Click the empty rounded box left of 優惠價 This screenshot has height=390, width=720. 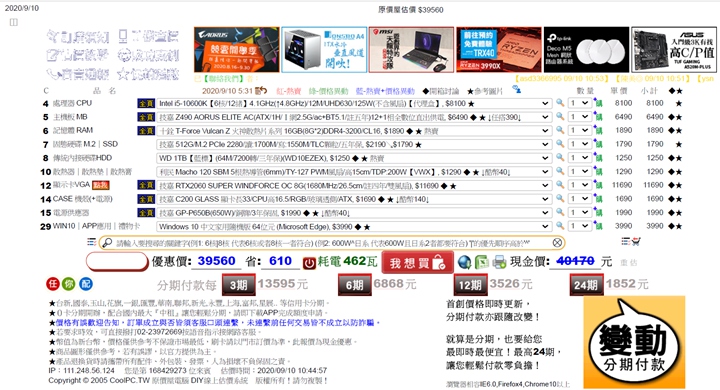pyautogui.click(x=118, y=261)
